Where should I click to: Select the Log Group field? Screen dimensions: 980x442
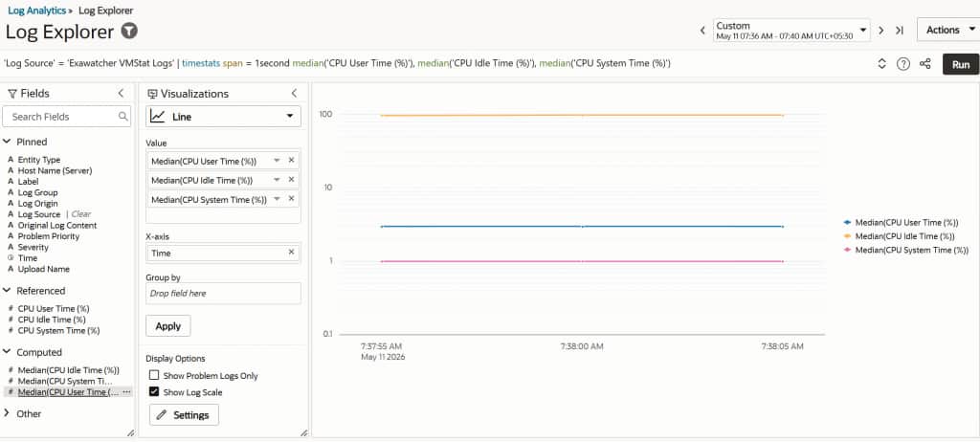click(37, 192)
